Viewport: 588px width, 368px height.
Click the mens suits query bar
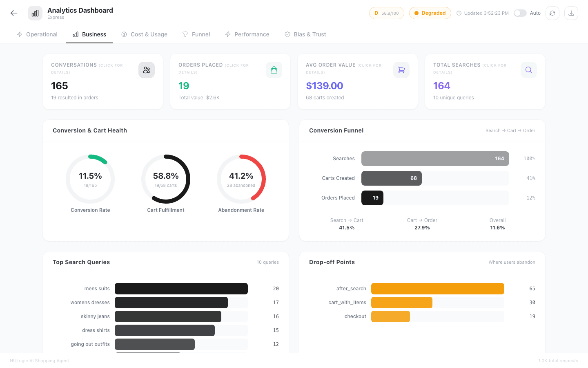coord(181,289)
